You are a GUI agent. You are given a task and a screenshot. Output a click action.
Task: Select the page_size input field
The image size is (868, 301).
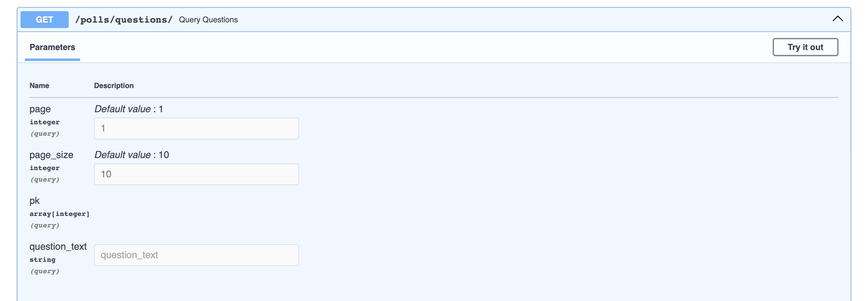[196, 174]
